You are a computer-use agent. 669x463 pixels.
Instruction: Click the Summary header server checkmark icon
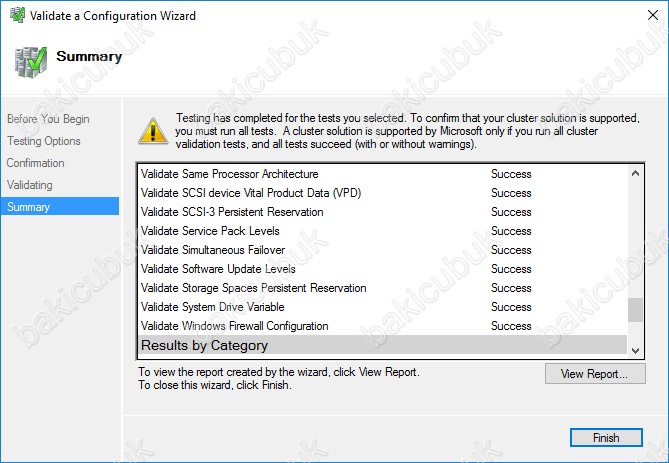[x=30, y=62]
